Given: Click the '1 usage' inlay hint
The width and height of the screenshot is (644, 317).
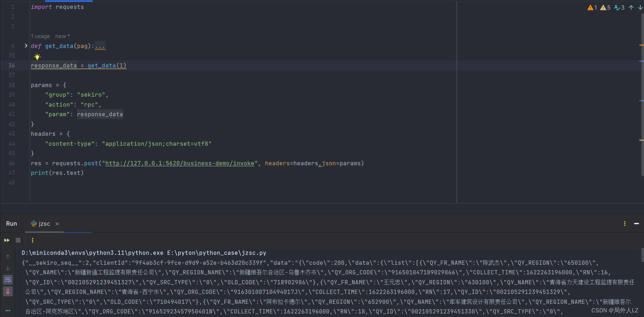Looking at the screenshot, I should pyautogui.click(x=40, y=36).
